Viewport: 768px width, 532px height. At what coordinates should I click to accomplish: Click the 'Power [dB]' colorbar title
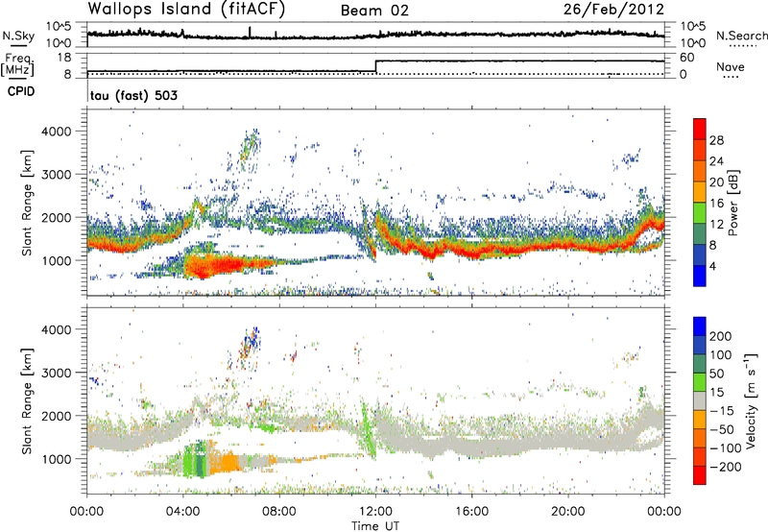click(x=732, y=203)
